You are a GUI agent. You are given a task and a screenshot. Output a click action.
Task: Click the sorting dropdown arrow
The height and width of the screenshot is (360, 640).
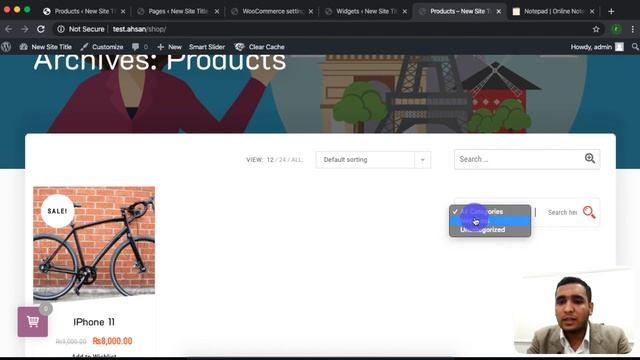(422, 160)
